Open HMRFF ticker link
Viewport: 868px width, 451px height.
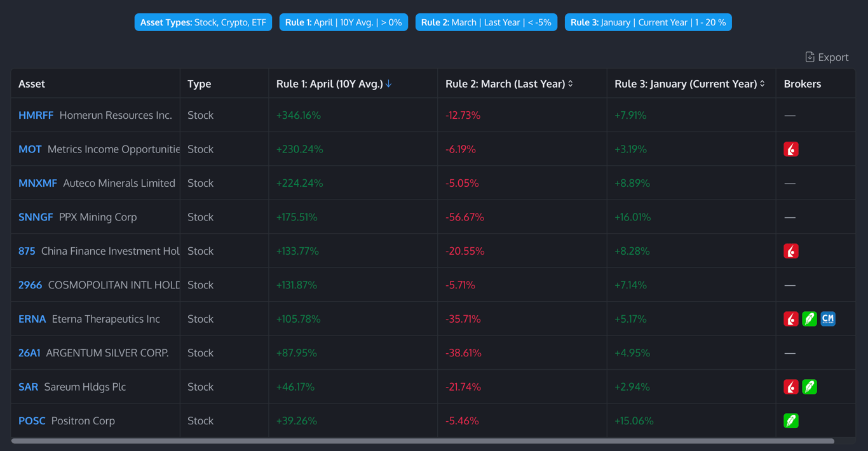click(36, 115)
